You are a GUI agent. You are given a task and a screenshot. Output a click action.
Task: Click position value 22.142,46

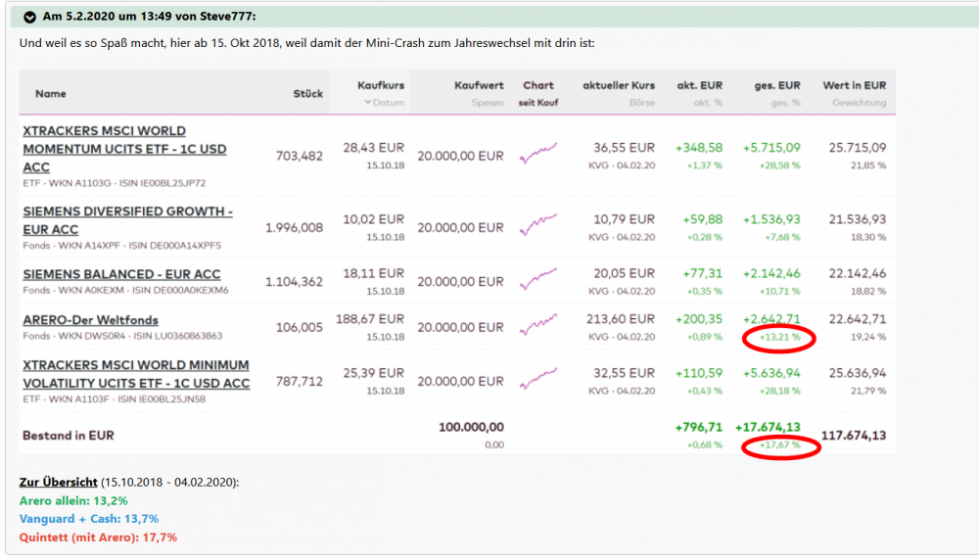point(858,273)
